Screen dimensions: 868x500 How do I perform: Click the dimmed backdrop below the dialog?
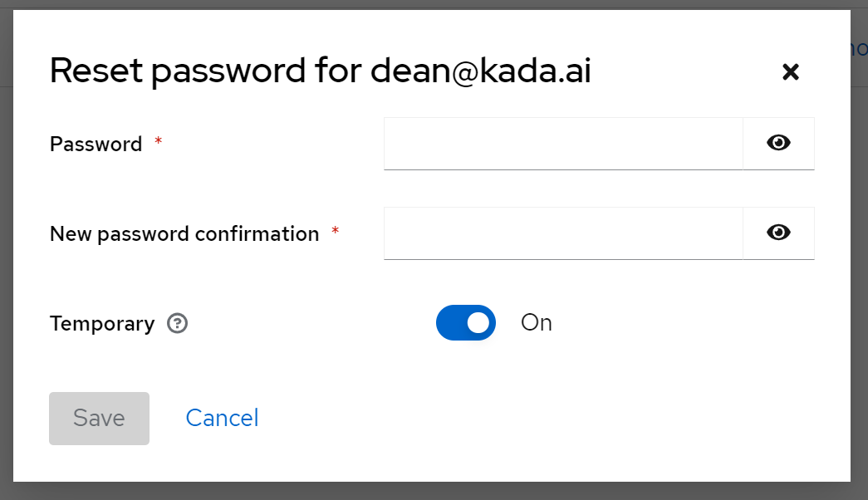[x=432, y=492]
